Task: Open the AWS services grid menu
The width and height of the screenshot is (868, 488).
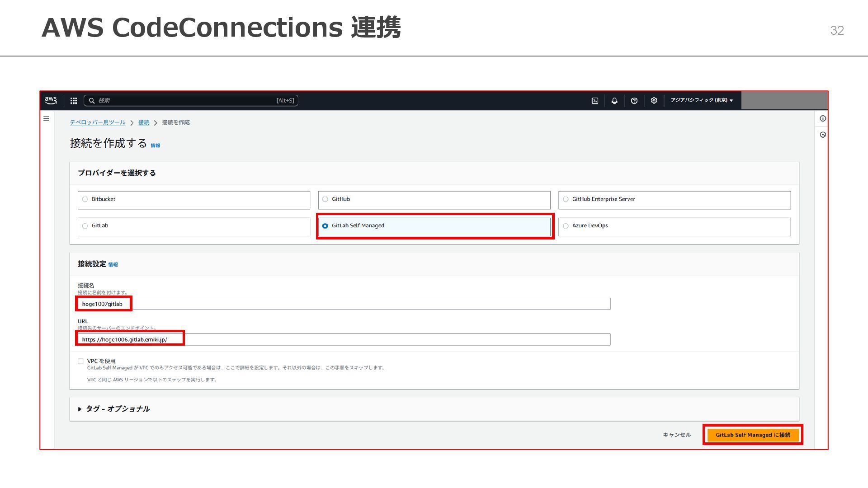Action: click(74, 101)
